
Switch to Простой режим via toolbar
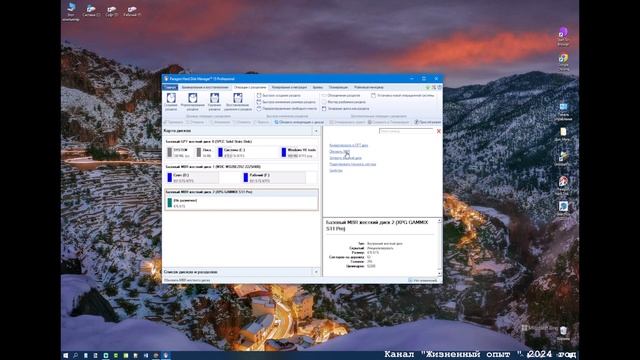[x=427, y=122]
